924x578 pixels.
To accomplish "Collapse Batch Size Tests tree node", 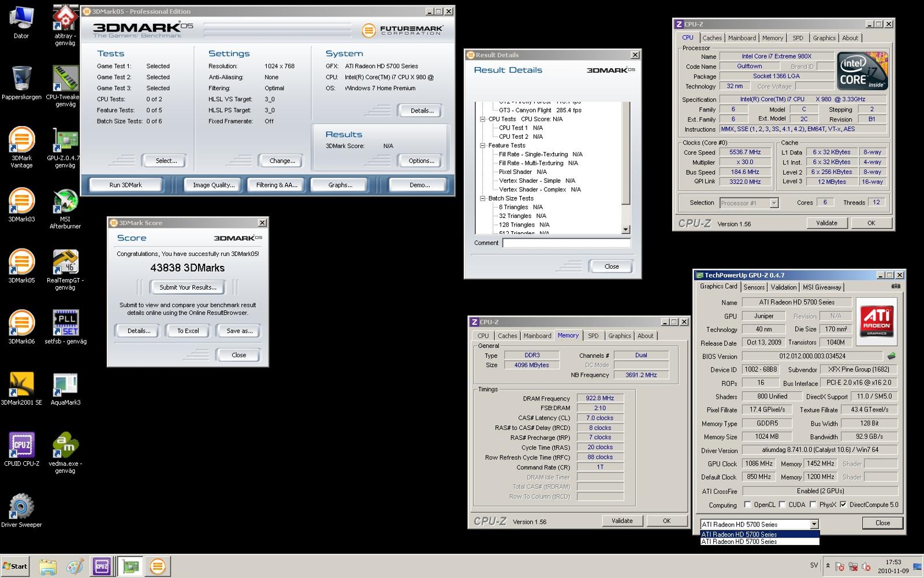I will point(483,198).
